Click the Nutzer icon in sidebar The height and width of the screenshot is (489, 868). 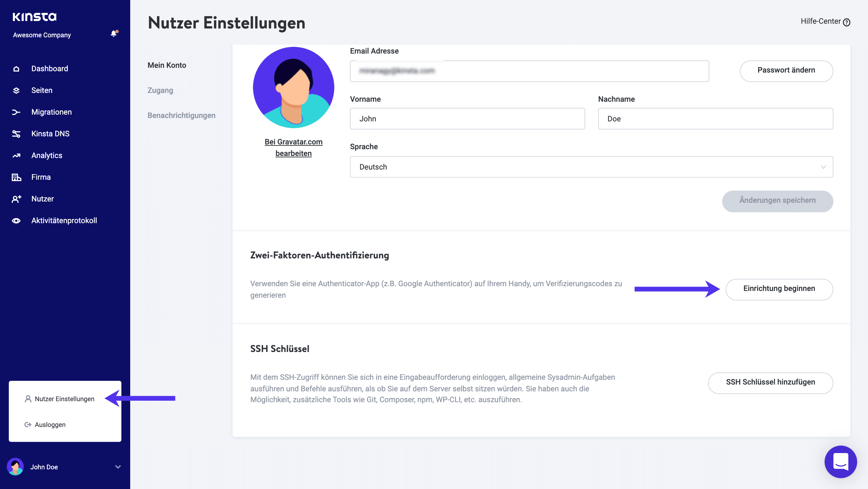(x=17, y=199)
